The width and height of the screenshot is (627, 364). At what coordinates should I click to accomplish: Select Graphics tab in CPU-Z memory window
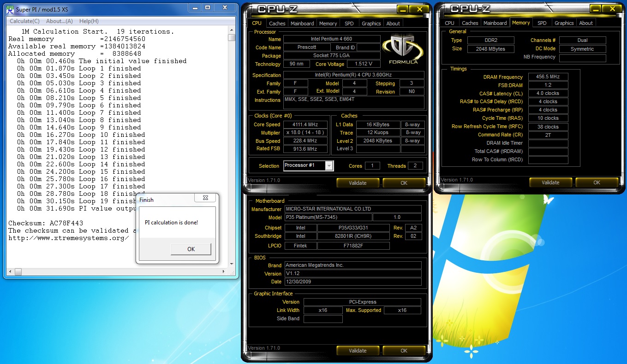pyautogui.click(x=564, y=23)
